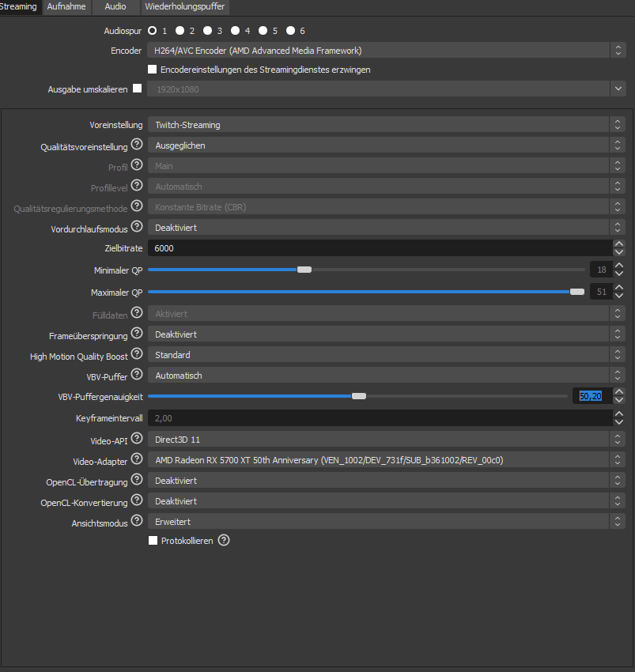Click the question mark icon next to Frameüberspringung
Viewport: 635px width, 672px height.
click(x=137, y=334)
